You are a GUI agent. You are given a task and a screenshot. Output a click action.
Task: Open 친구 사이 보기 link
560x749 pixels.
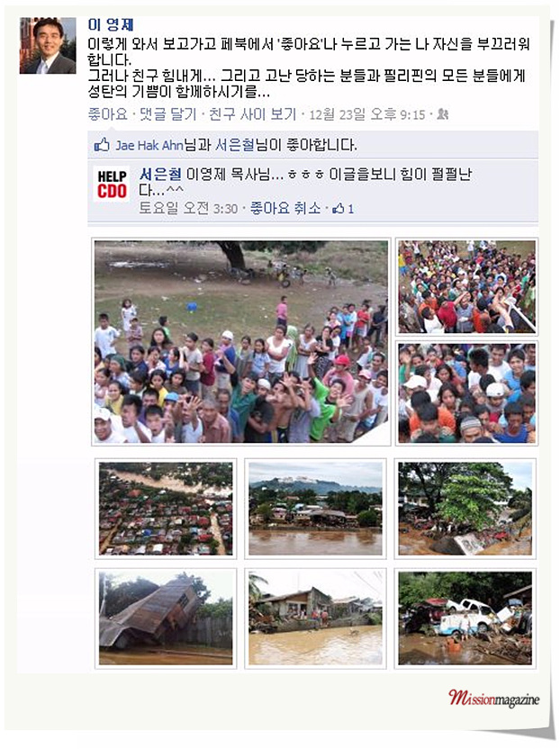(x=252, y=114)
